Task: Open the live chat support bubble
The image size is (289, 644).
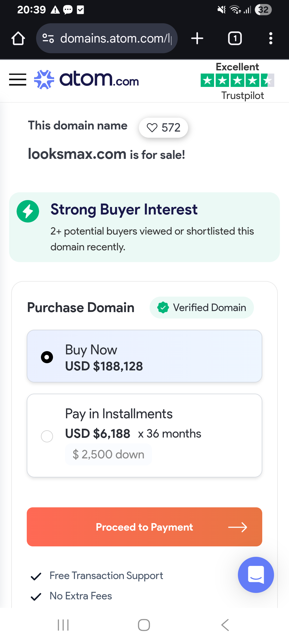Action: coord(256,575)
